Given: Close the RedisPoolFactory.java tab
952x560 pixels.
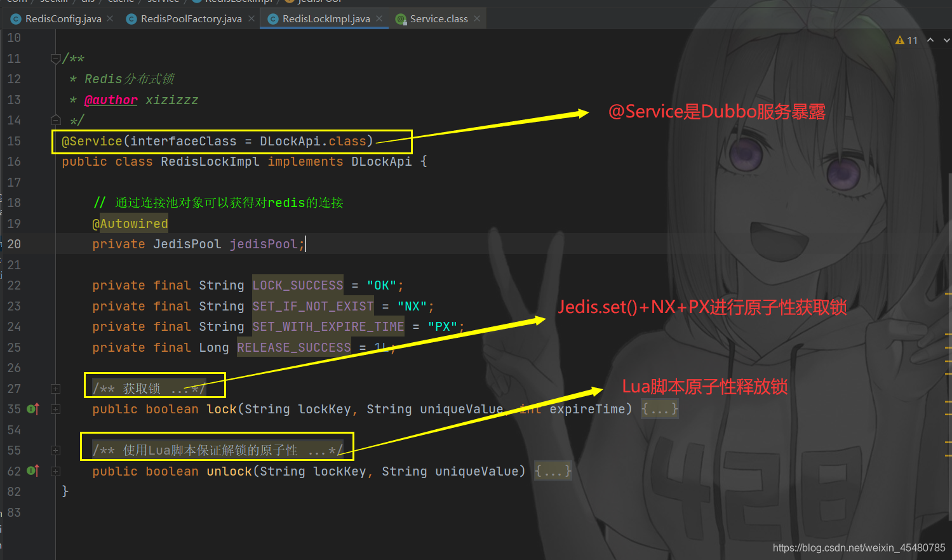Looking at the screenshot, I should (x=251, y=19).
